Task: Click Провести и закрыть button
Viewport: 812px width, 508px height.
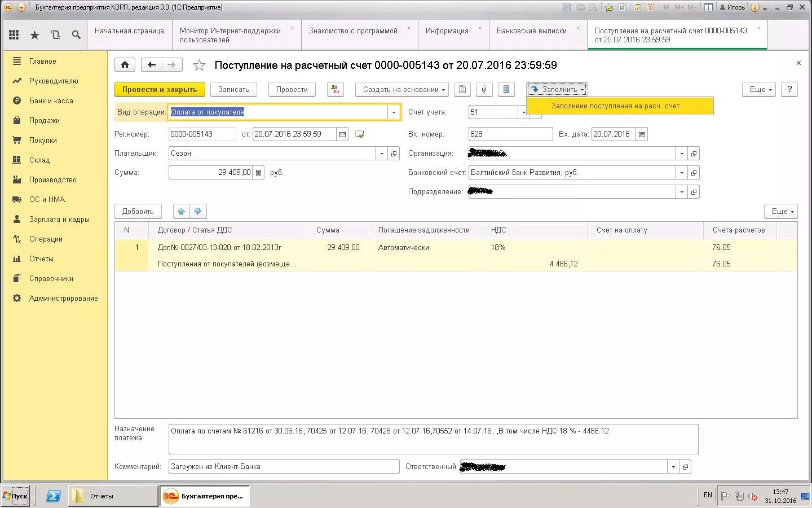Action: click(160, 89)
